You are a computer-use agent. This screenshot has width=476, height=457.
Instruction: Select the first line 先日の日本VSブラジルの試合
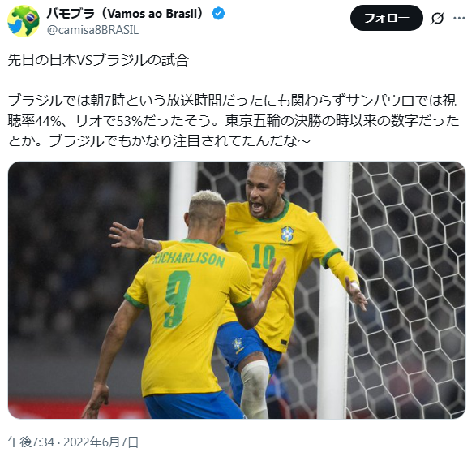coord(98,60)
